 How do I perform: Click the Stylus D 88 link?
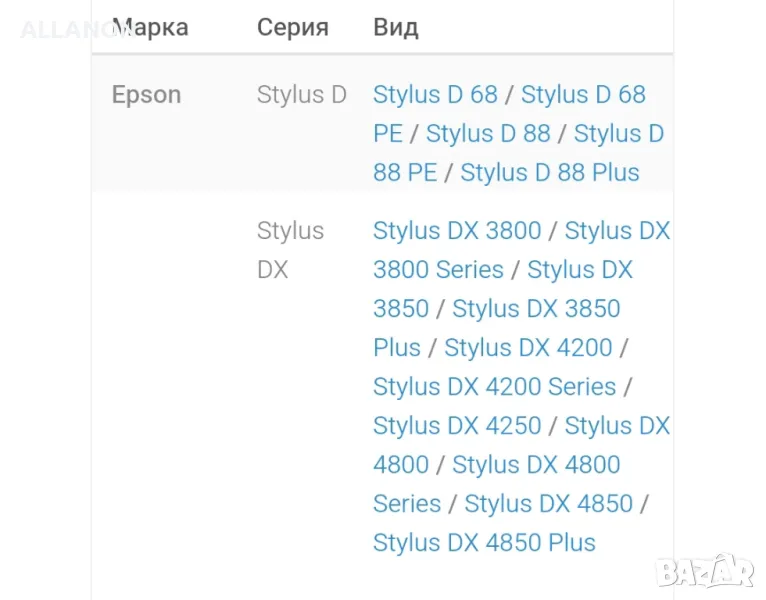coord(488,134)
